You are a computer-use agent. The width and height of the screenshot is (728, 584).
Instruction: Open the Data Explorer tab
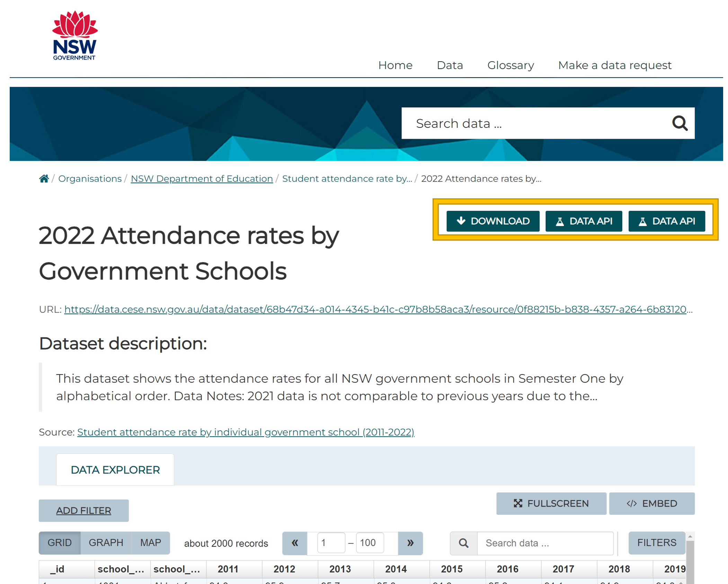point(115,470)
